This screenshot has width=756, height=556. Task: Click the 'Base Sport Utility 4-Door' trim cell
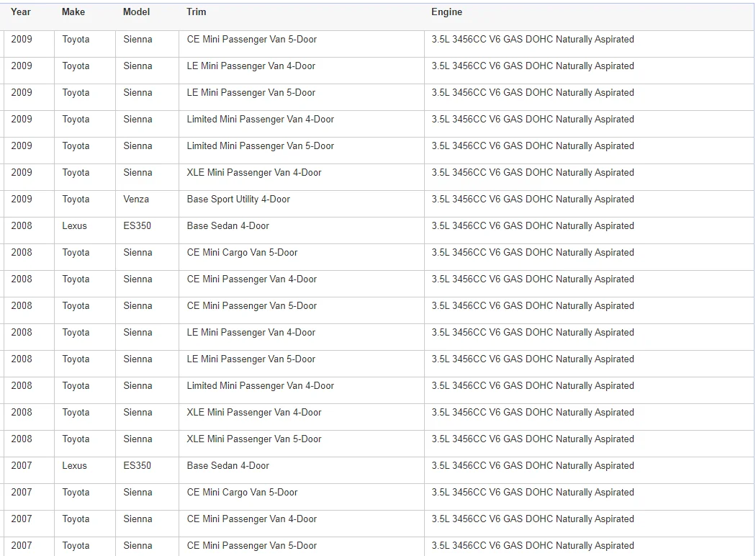[238, 199]
